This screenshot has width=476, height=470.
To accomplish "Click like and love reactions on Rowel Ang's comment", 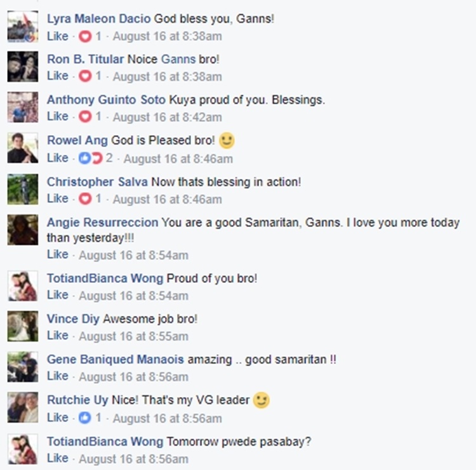I will [91, 158].
